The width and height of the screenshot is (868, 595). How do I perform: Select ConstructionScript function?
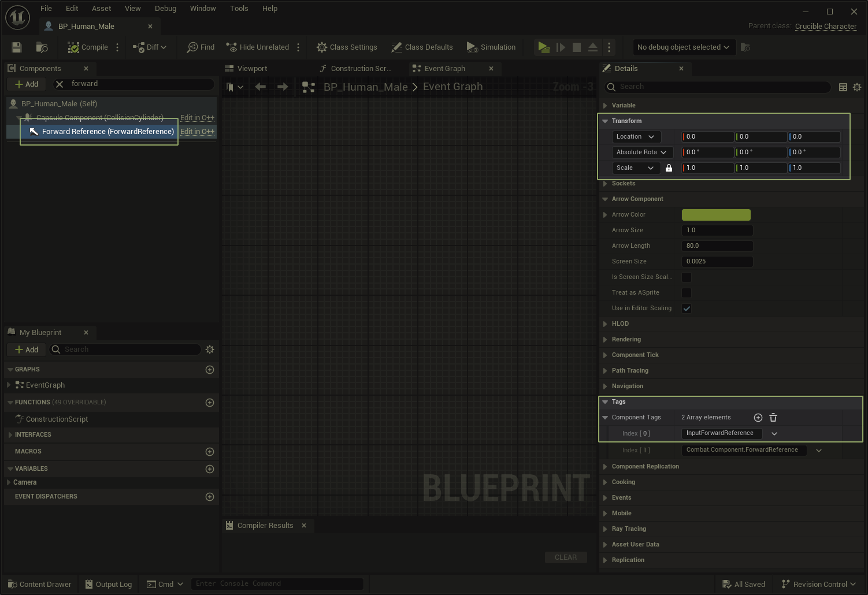[57, 419]
